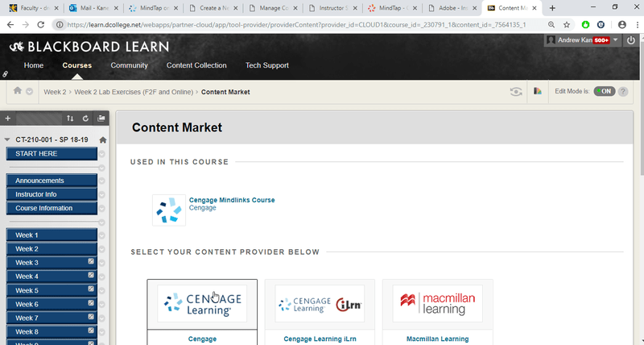Select the Cengage Learning iLrn logo
This screenshot has height=345, width=644.
(x=320, y=303)
